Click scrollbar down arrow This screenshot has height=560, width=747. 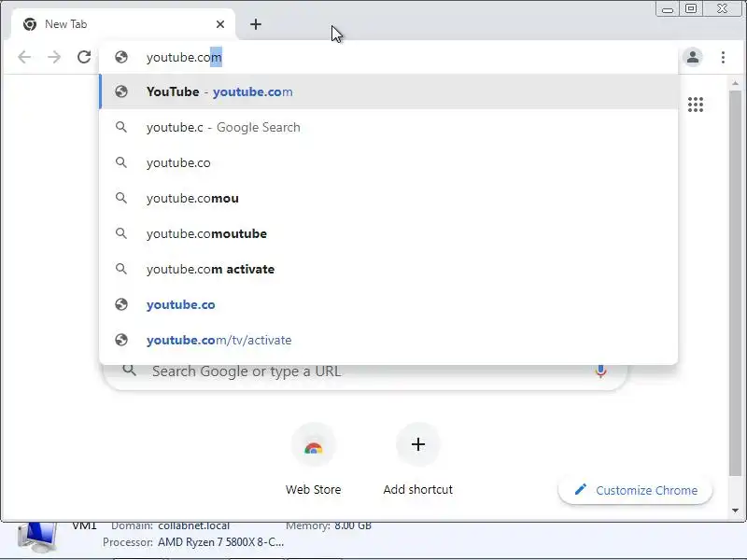click(x=735, y=511)
